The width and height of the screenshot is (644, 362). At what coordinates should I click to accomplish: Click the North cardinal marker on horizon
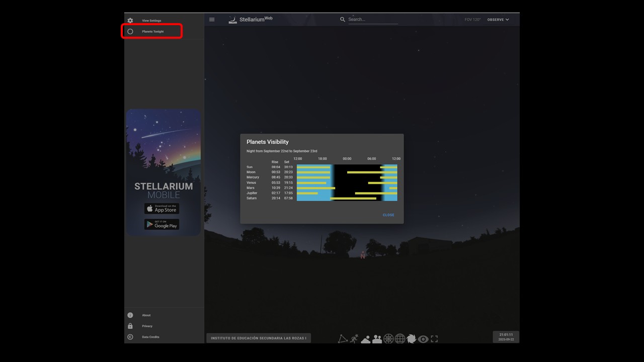click(x=363, y=256)
